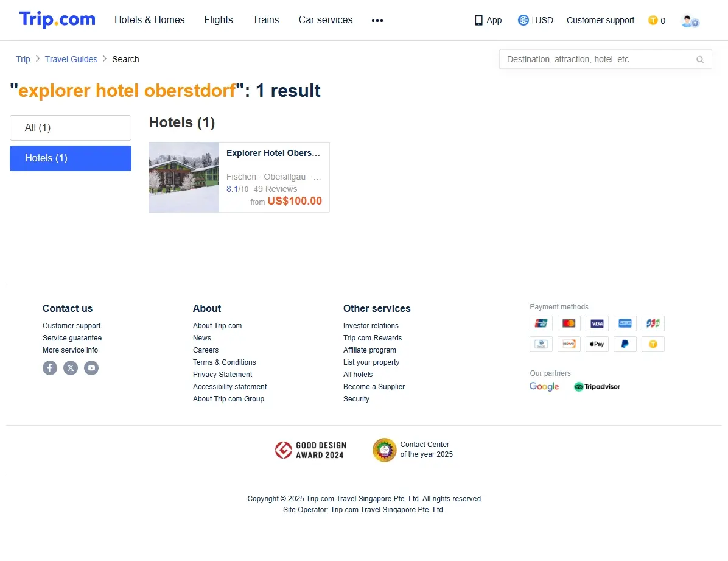The image size is (728, 561).
Task: Open Investor relations link
Action: click(x=371, y=326)
